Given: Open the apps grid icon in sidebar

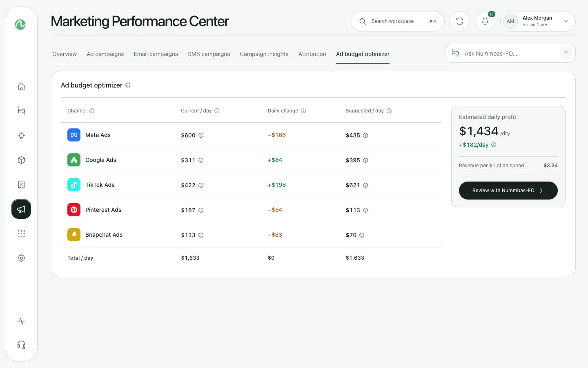Looking at the screenshot, I should (21, 234).
